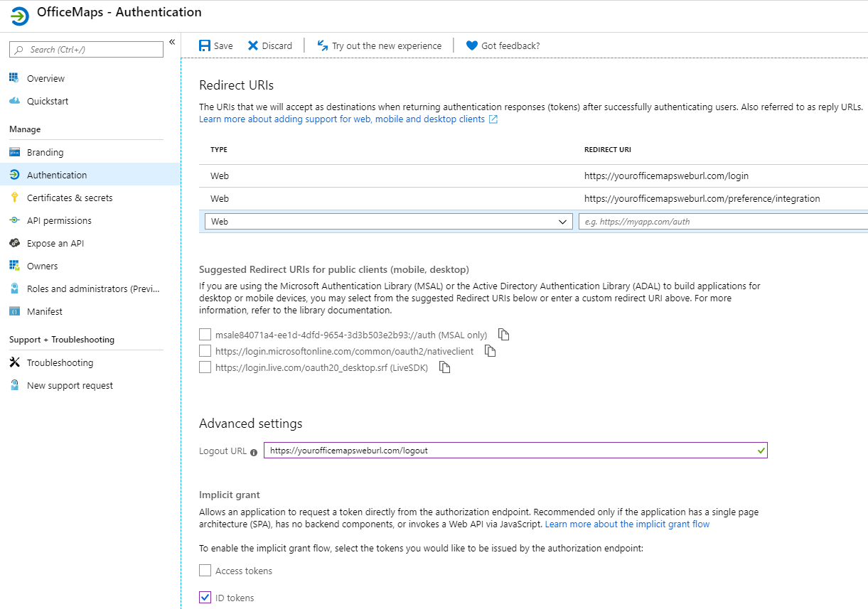The width and height of the screenshot is (868, 609).
Task: Open Learn more about adding support link
Action: click(x=342, y=119)
